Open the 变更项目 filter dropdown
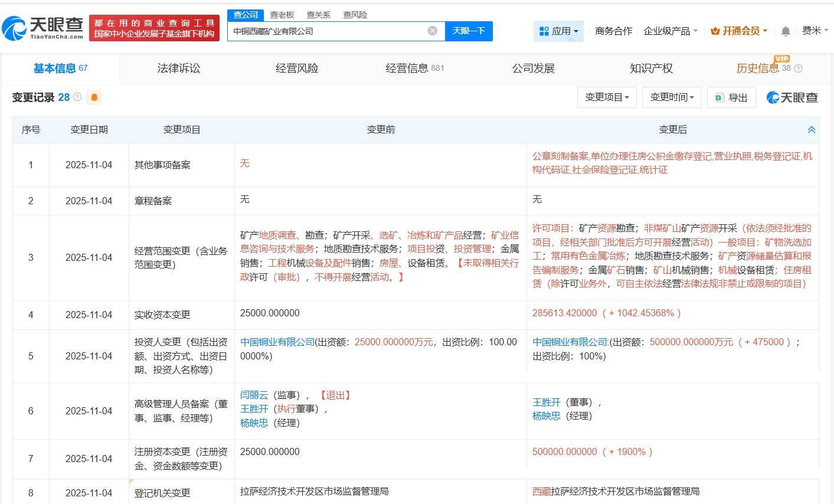Viewport: 834px width, 504px height. pos(607,97)
